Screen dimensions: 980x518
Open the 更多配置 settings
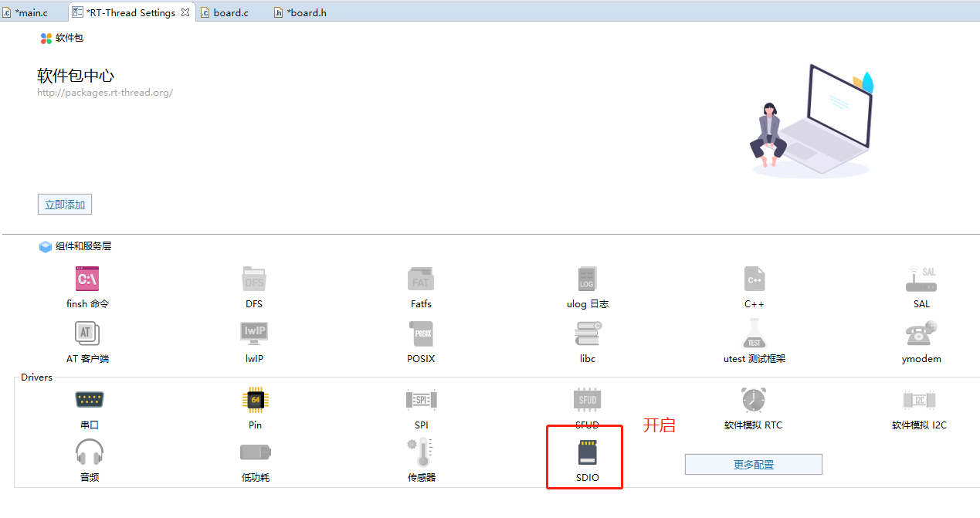coord(753,464)
